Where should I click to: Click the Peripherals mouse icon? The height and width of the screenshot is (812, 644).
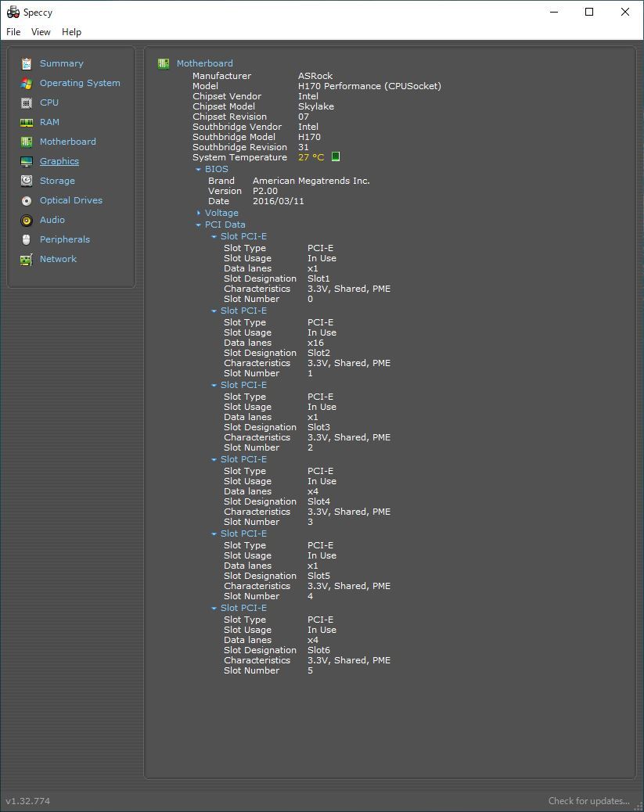pos(27,240)
